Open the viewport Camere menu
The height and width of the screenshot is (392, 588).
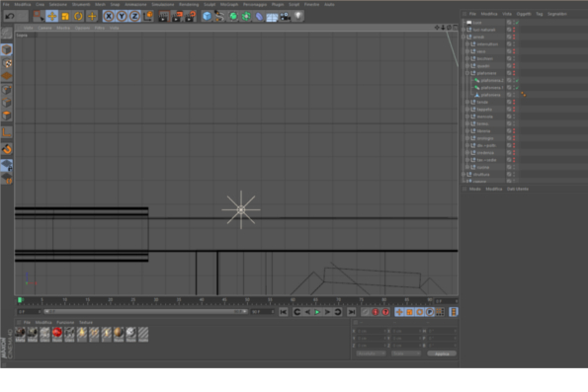point(44,28)
